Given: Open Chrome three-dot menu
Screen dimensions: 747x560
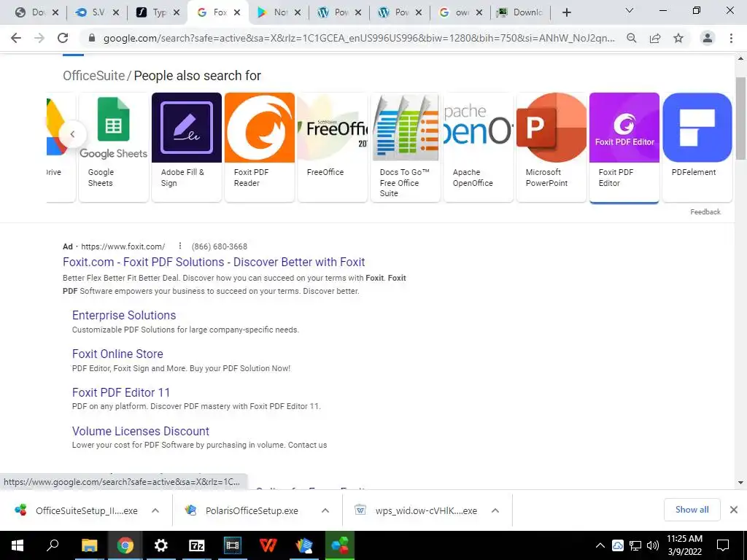Looking at the screenshot, I should 731,38.
